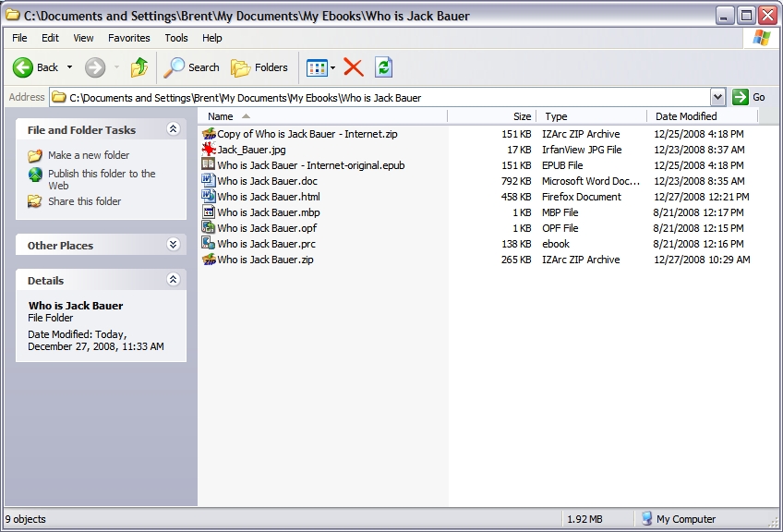The height and width of the screenshot is (532, 783).
Task: Open the Favorites menu
Action: [x=129, y=38]
